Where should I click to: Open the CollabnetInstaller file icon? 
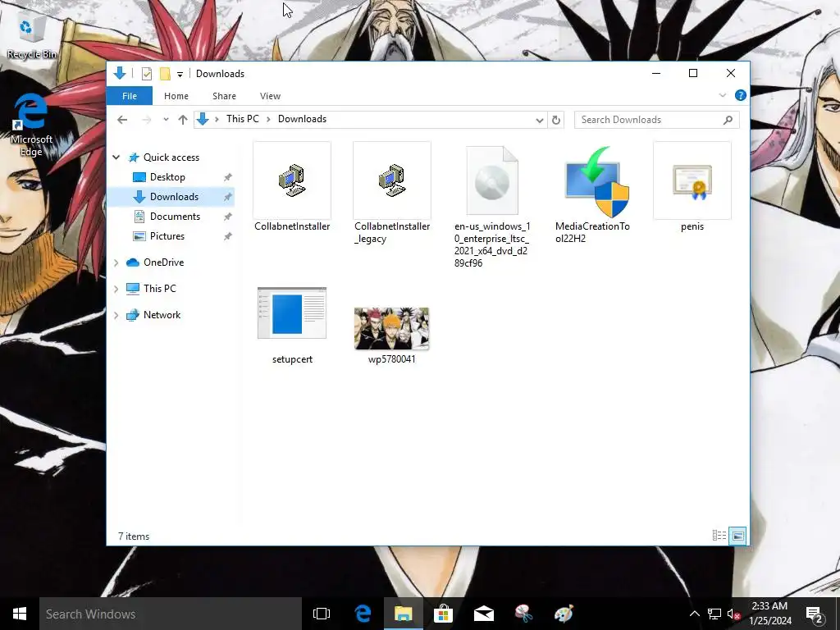tap(292, 180)
